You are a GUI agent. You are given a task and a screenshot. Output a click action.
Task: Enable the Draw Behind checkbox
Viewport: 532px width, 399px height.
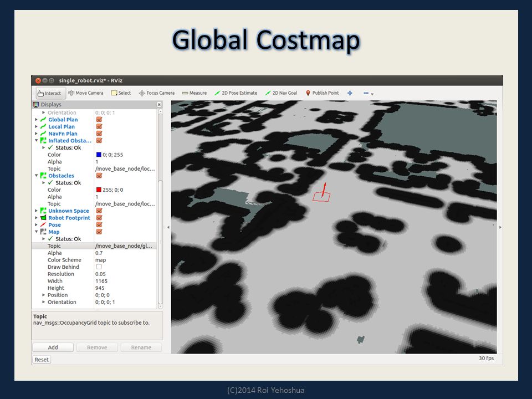pyautogui.click(x=99, y=267)
